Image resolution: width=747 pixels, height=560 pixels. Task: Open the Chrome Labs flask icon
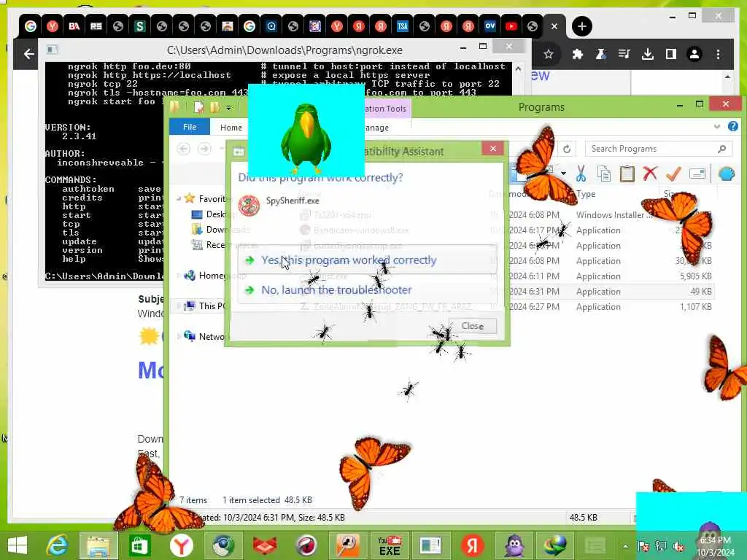coord(601,54)
